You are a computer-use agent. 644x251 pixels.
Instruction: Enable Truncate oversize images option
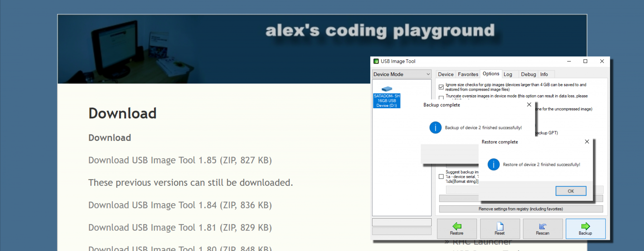click(441, 97)
